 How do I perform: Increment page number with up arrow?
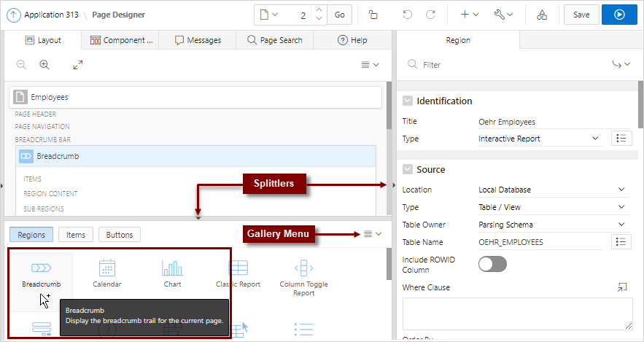pyautogui.click(x=319, y=10)
